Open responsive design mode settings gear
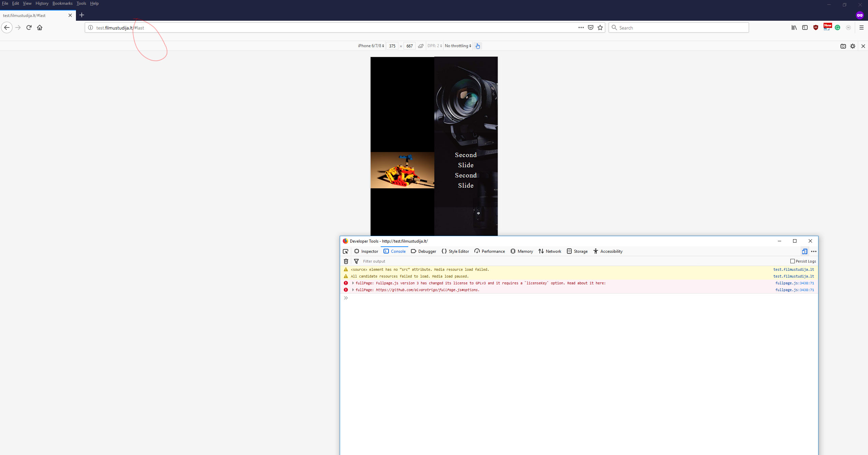This screenshot has width=868, height=455. [x=853, y=46]
